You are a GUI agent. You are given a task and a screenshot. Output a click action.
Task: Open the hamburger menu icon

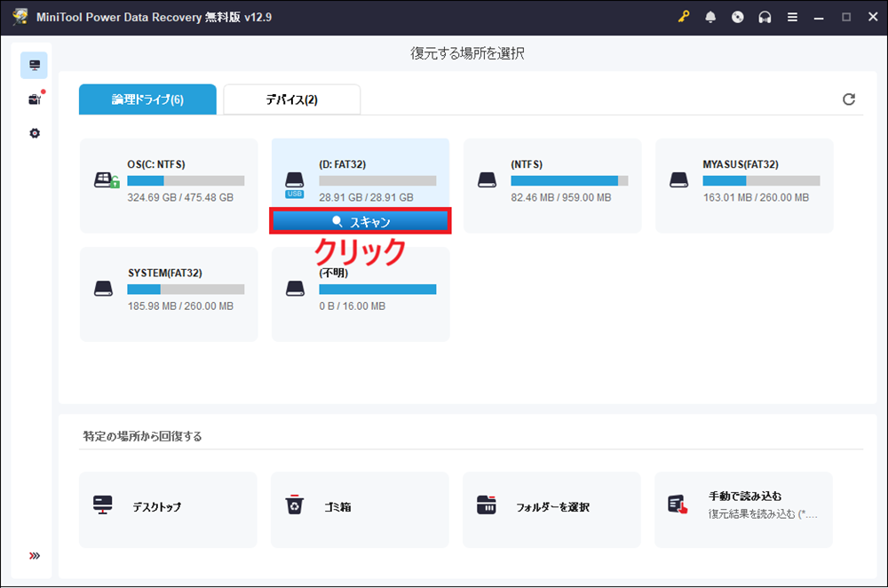tap(792, 17)
